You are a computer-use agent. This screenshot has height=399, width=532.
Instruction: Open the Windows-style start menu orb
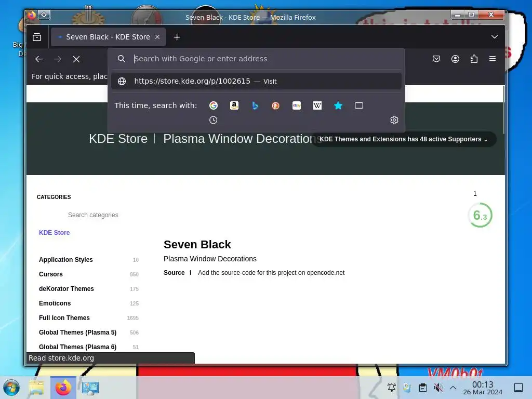pos(11,388)
